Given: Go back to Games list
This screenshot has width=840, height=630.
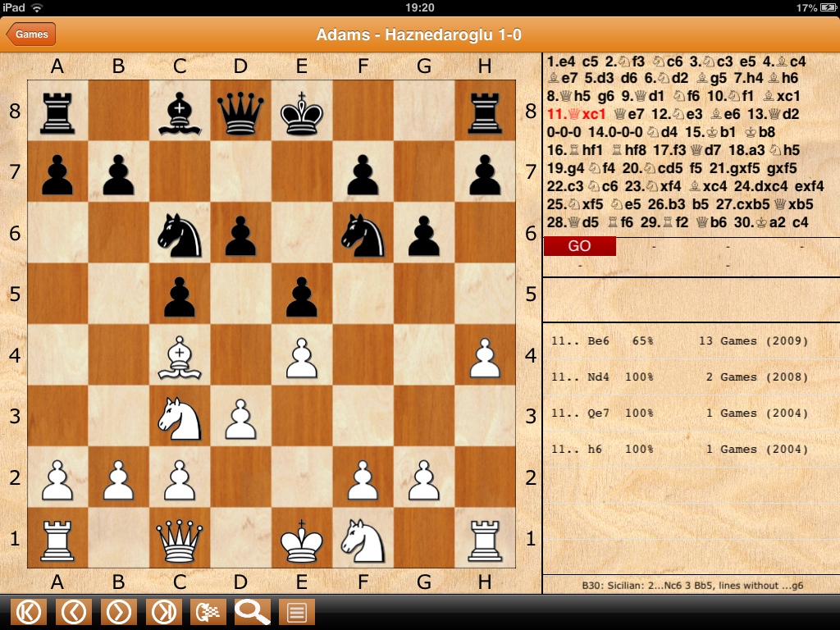Looking at the screenshot, I should point(31,34).
